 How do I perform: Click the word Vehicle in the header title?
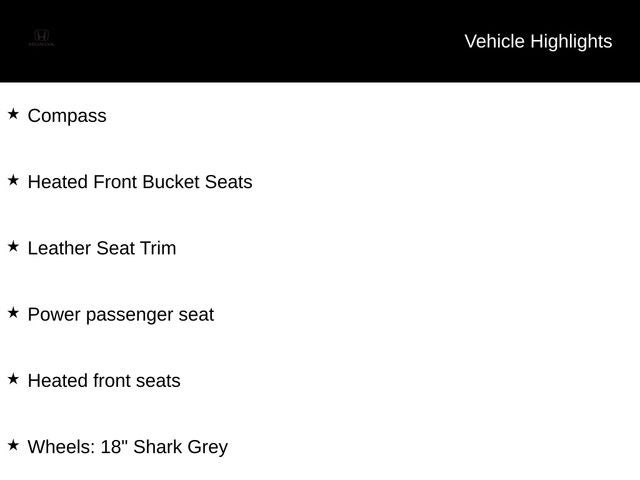(x=494, y=41)
